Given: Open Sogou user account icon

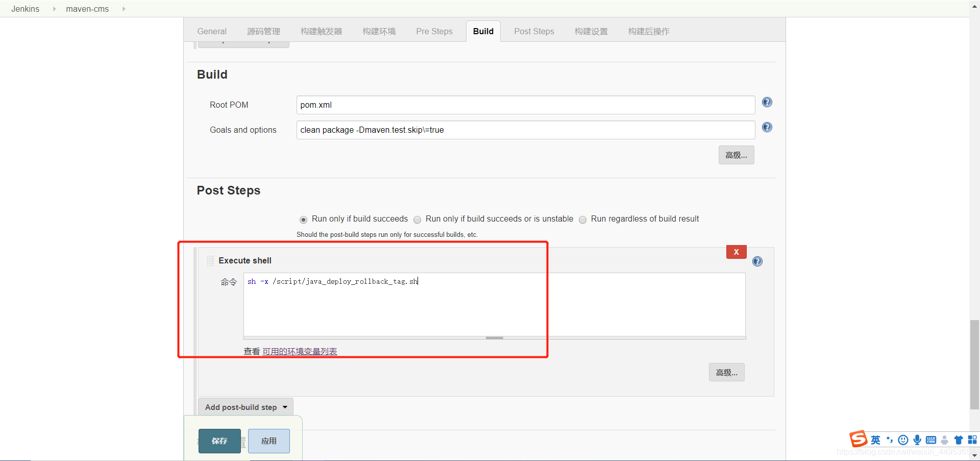Looking at the screenshot, I should tap(945, 440).
